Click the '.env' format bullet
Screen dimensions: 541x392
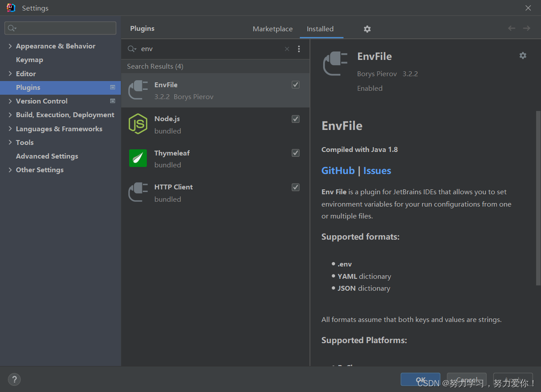pos(345,264)
